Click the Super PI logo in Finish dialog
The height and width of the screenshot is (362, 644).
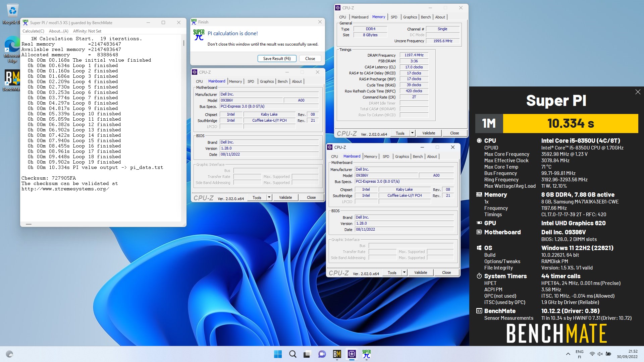(x=199, y=35)
